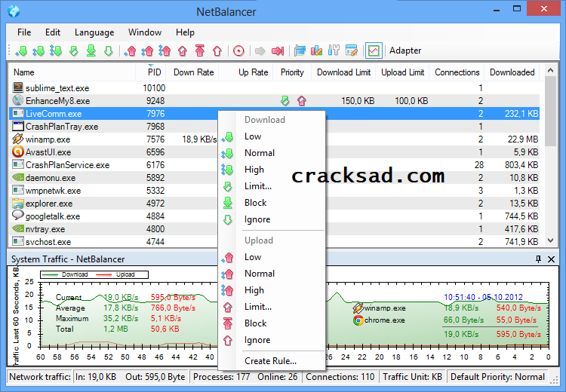Sort by the Down Rate column header
This screenshot has width=566, height=392.
[192, 72]
